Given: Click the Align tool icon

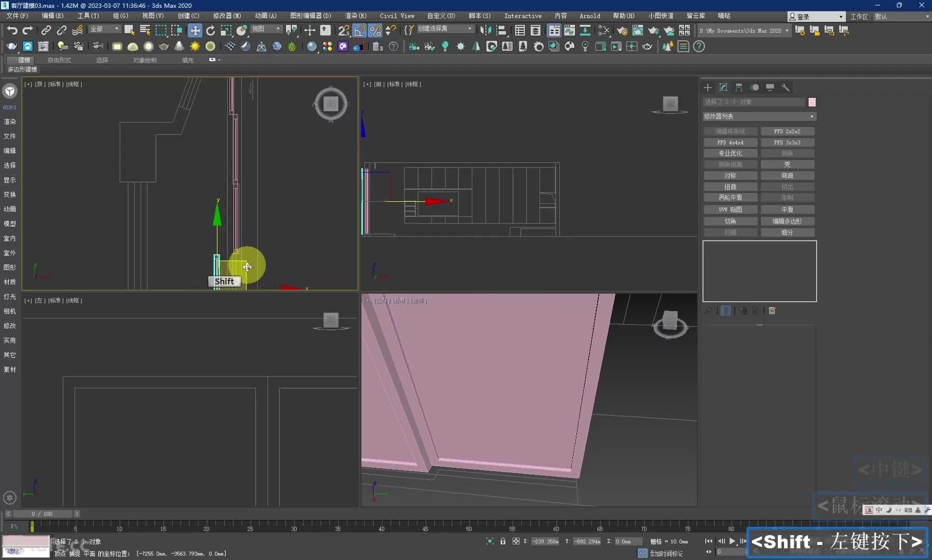Looking at the screenshot, I should 501,31.
